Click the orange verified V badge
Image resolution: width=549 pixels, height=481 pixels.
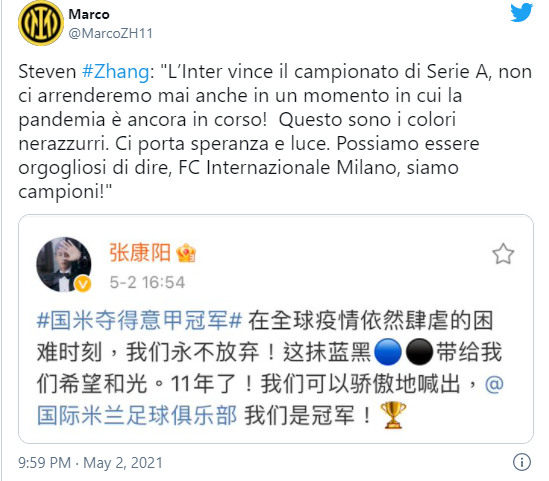click(83, 284)
